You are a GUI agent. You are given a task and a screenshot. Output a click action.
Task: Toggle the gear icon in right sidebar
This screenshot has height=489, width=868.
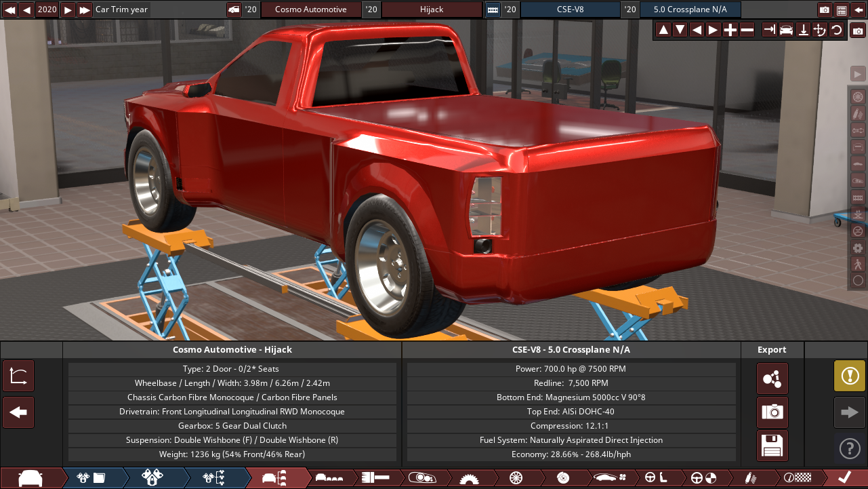tap(858, 247)
